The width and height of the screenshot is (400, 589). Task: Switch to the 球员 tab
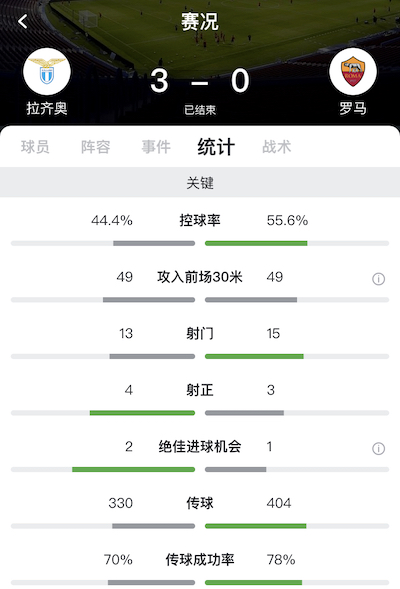35,147
